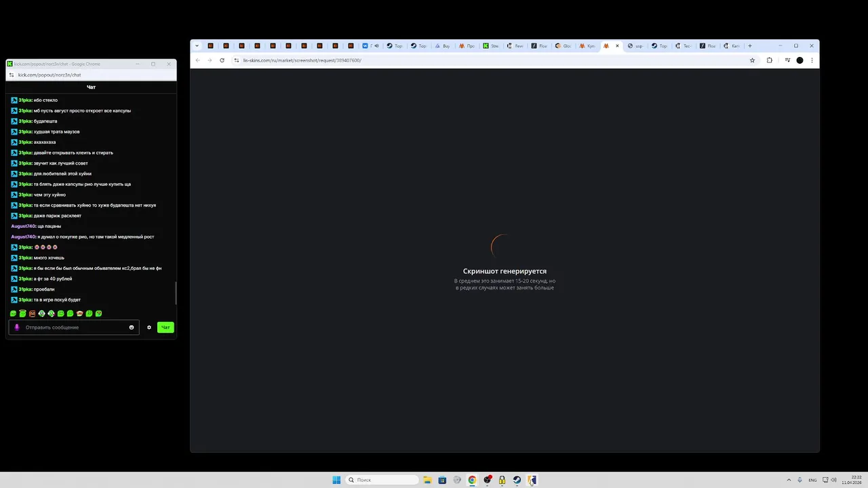The width and height of the screenshot is (868, 488).
Task: Open Chrome profile avatar
Action: pyautogui.click(x=800, y=60)
